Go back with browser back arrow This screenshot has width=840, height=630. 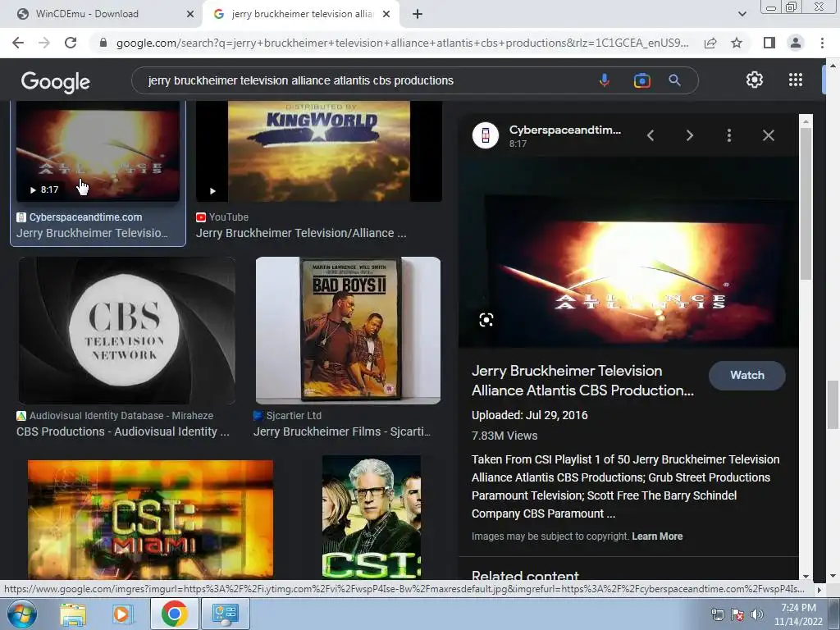[18, 43]
